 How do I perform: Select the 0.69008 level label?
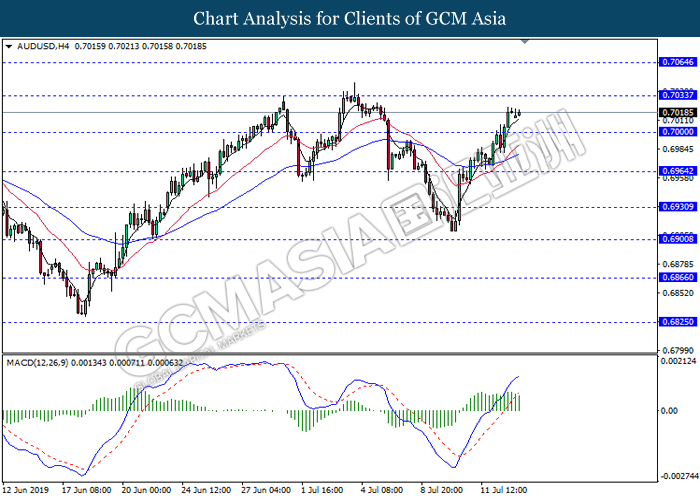coord(678,239)
